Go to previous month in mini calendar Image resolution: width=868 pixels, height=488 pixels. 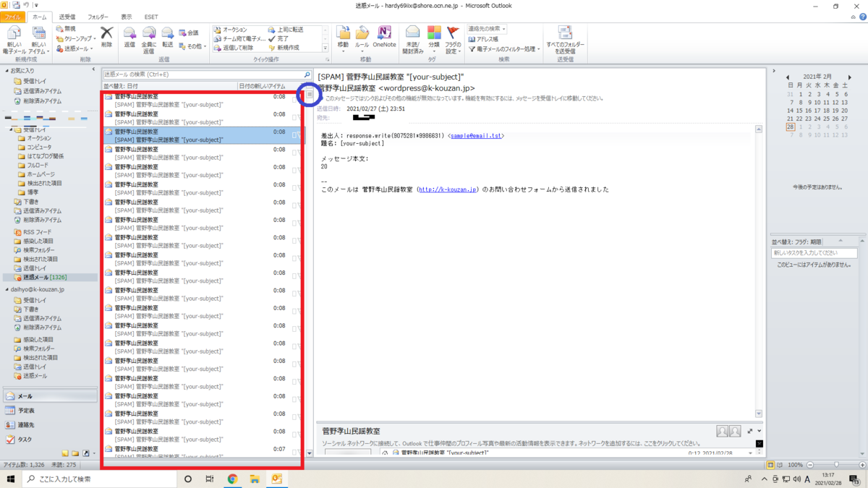tap(787, 76)
